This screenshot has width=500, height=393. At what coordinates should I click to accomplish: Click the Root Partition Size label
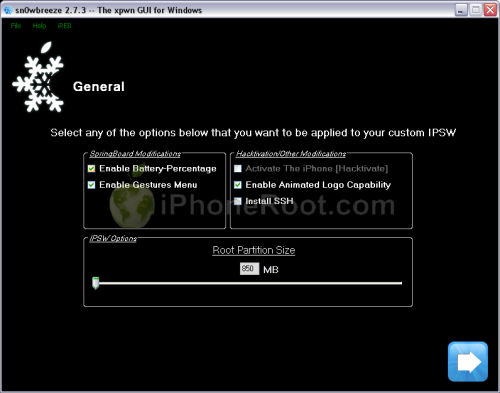click(x=254, y=250)
